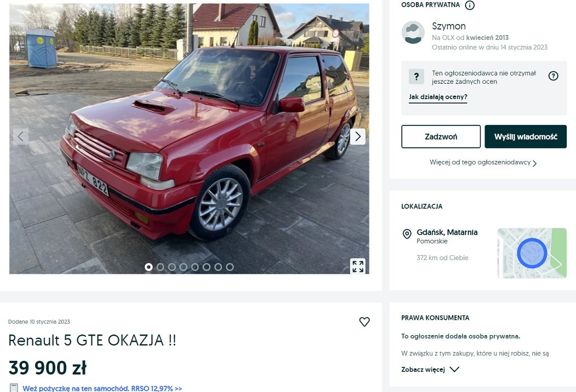The image size is (576, 392).
Task: Open Jak działają oceny? link
Action: tap(438, 97)
